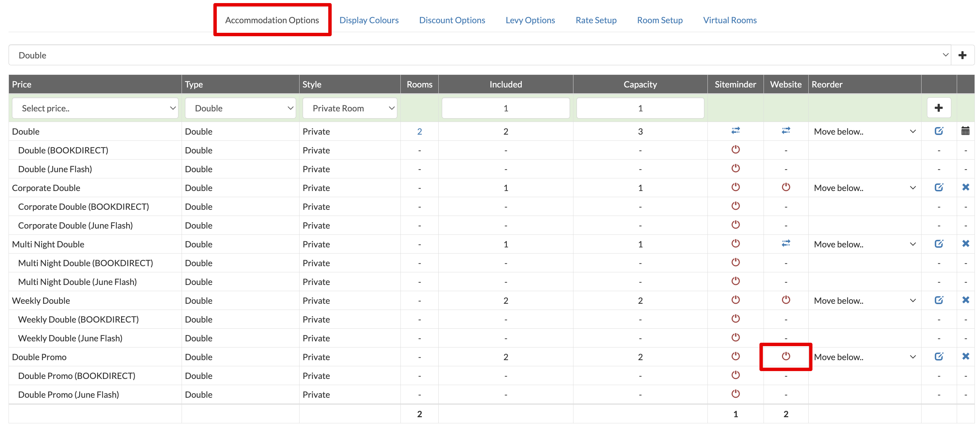Click edit icon for Double Promo
The height and width of the screenshot is (436, 980).
pyautogui.click(x=939, y=356)
